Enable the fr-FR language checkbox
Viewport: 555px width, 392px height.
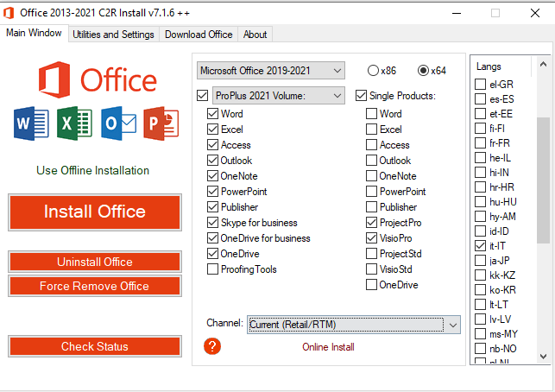pos(480,143)
